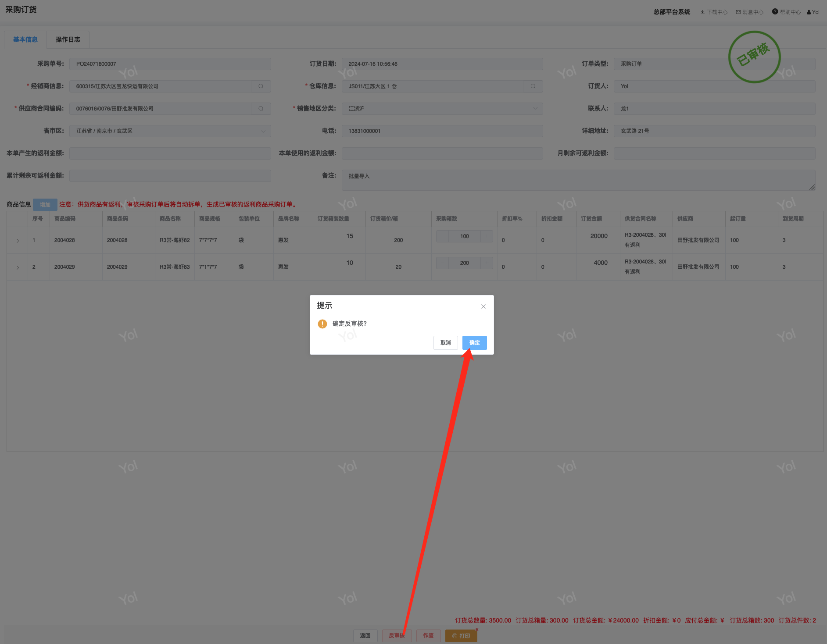Switch to the 操作日志 tab
The width and height of the screenshot is (827, 644).
pos(68,40)
